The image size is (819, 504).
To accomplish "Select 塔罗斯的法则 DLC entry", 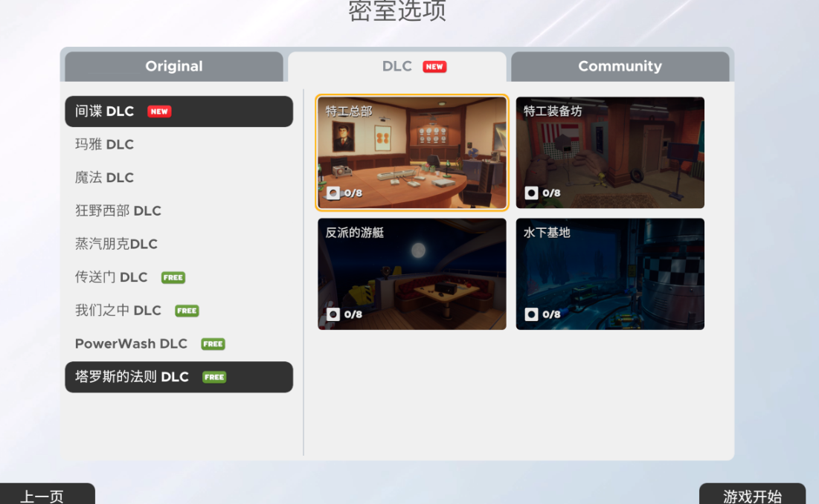I will [179, 377].
